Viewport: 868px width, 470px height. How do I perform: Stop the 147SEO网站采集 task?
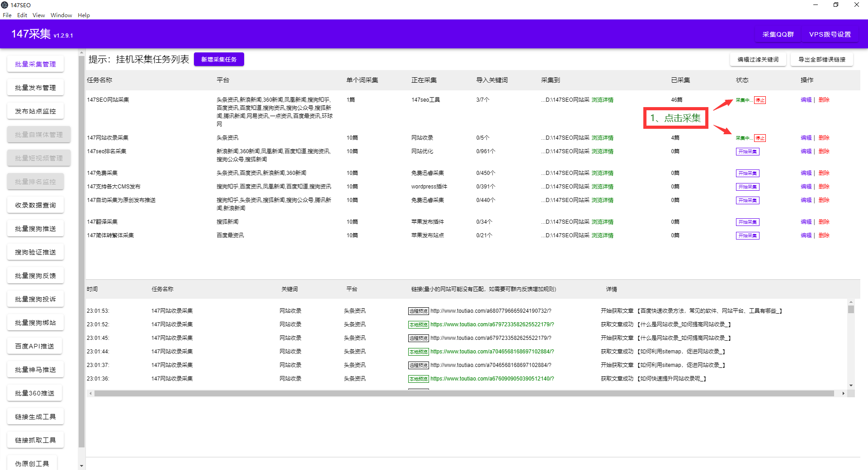760,100
